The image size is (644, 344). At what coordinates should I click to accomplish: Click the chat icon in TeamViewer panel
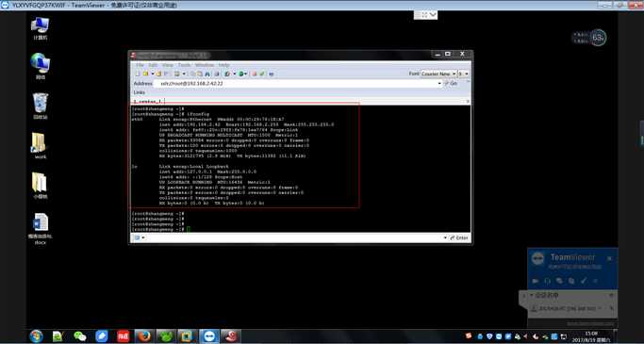click(559, 281)
